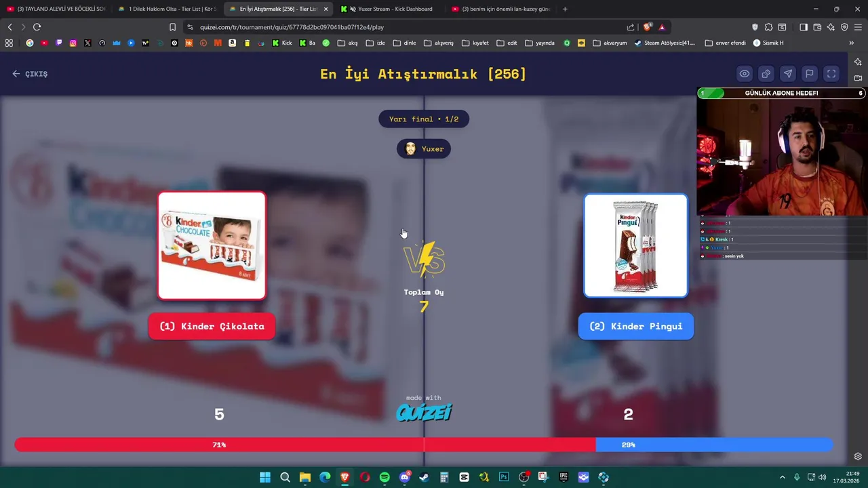Open the Brave Leo AI sparkle icon
Image resolution: width=868 pixels, height=488 pixels.
click(x=831, y=27)
